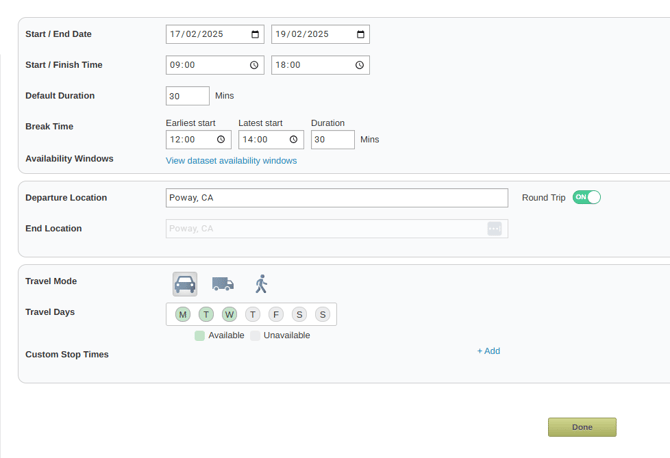Open the finish time clock picker icon
This screenshot has height=458, width=670.
tap(360, 65)
